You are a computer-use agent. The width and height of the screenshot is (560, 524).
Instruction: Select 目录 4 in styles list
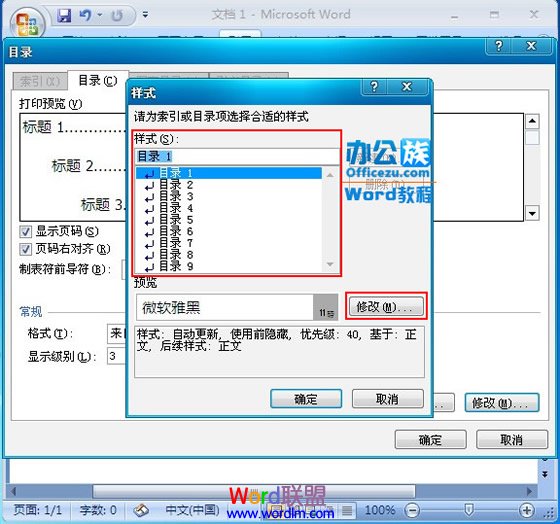[229, 208]
